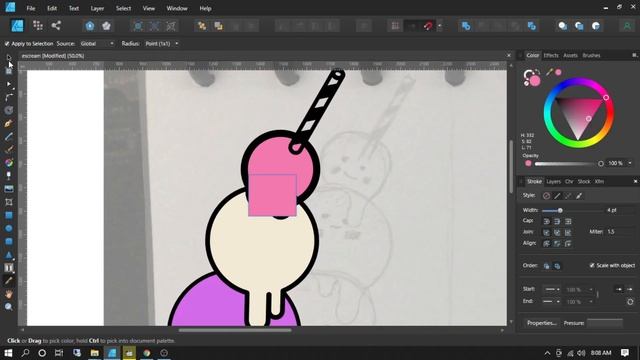
Task: Open the Start arrowhead style dropdown
Action: click(552, 289)
